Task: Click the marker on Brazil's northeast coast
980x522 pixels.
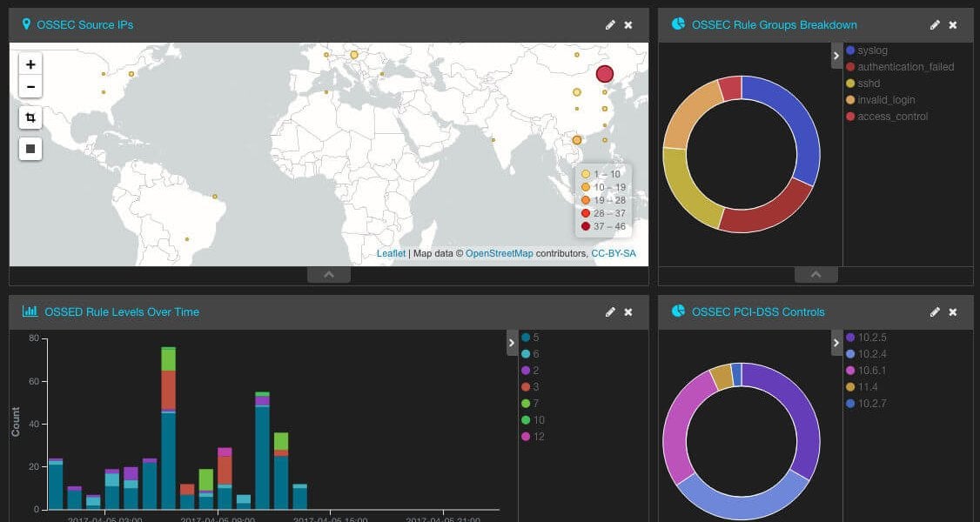Action: pyautogui.click(x=214, y=196)
